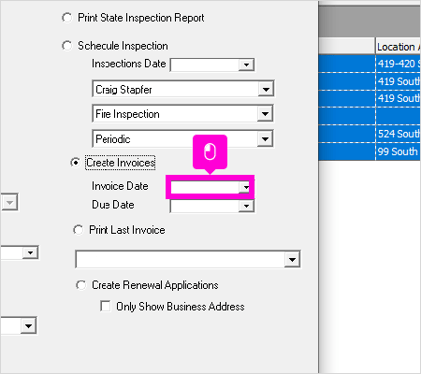Click the Due Date label
Viewport: 421px width, 374px height.
tap(113, 204)
